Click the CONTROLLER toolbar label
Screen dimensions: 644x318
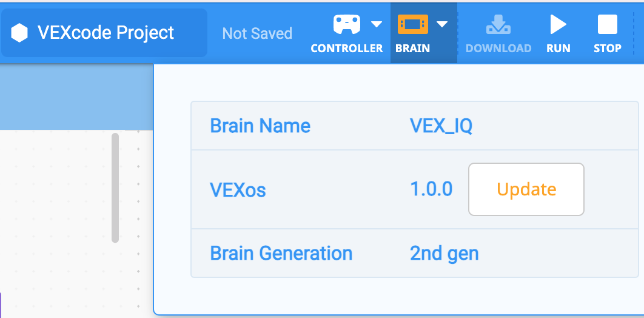click(x=347, y=49)
